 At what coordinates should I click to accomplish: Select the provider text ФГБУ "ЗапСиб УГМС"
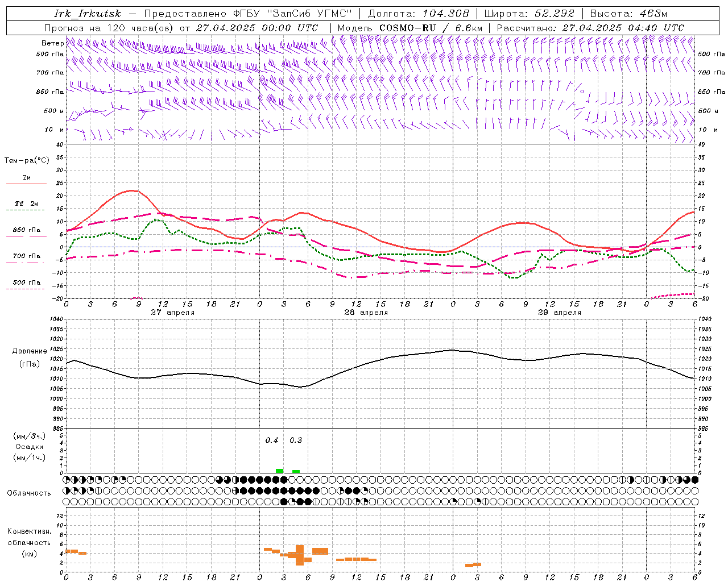(x=293, y=14)
